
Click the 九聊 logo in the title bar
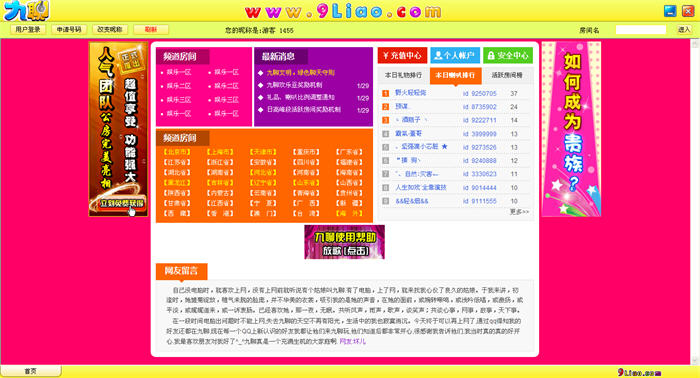click(x=26, y=11)
